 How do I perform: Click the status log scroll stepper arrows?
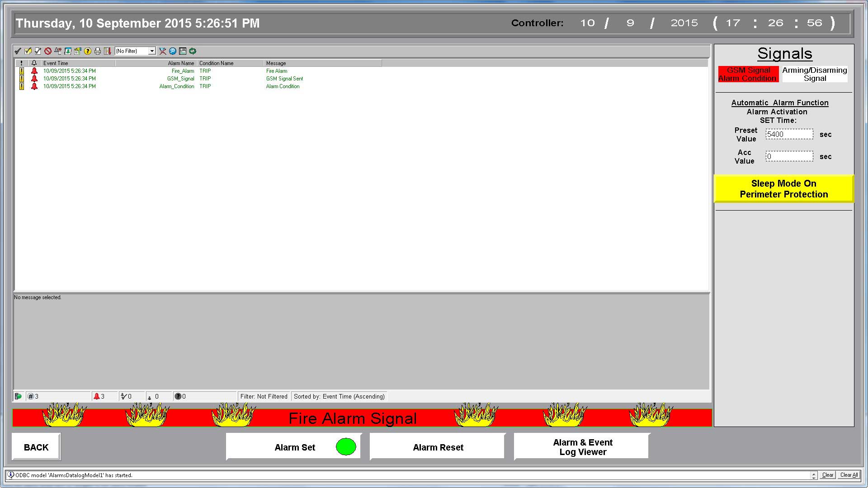coord(814,475)
